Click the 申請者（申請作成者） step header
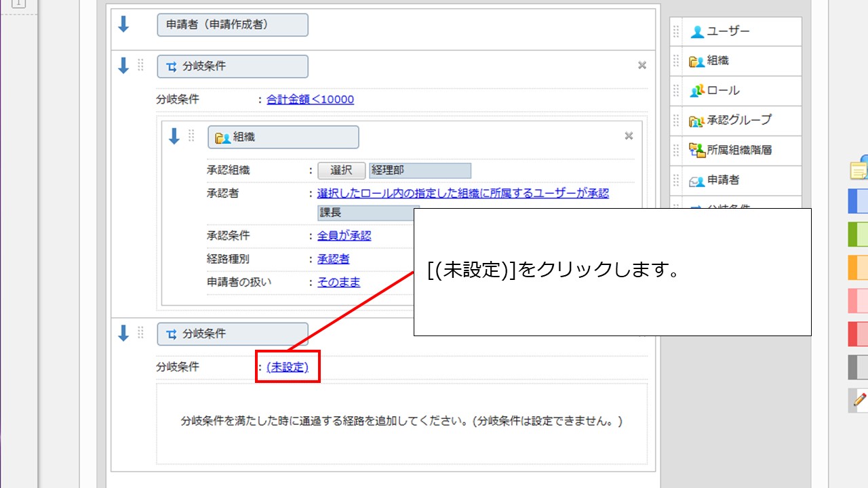Viewport: 868px width, 488px height. 232,25
